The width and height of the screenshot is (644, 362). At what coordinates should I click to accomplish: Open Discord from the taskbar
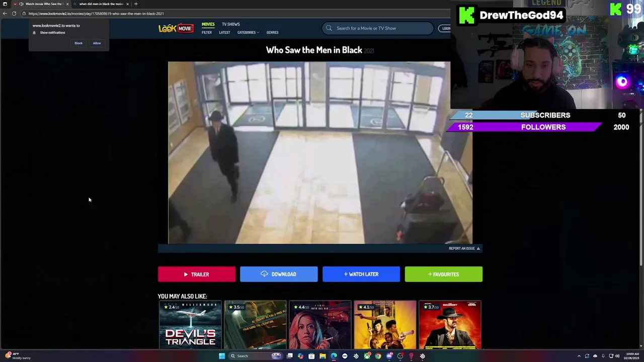coord(389,356)
